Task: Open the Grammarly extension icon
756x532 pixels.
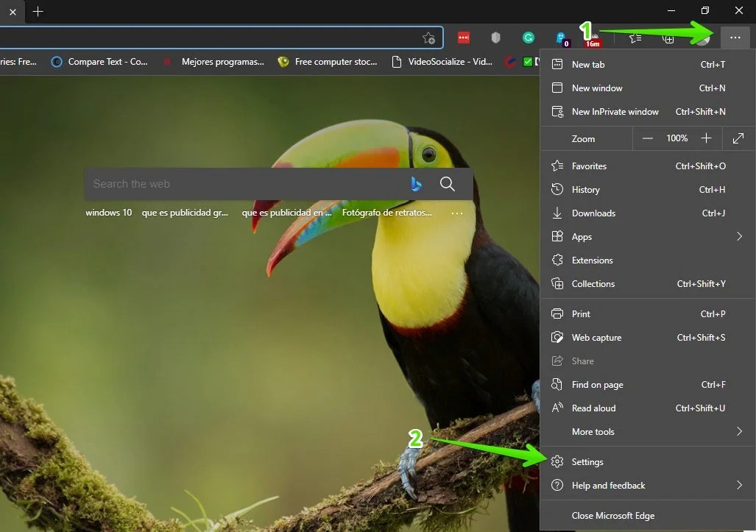Action: 529,38
